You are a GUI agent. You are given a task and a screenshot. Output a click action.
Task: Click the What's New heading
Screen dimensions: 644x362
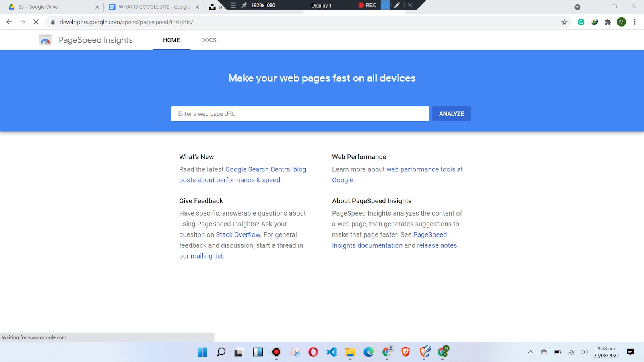tap(196, 157)
